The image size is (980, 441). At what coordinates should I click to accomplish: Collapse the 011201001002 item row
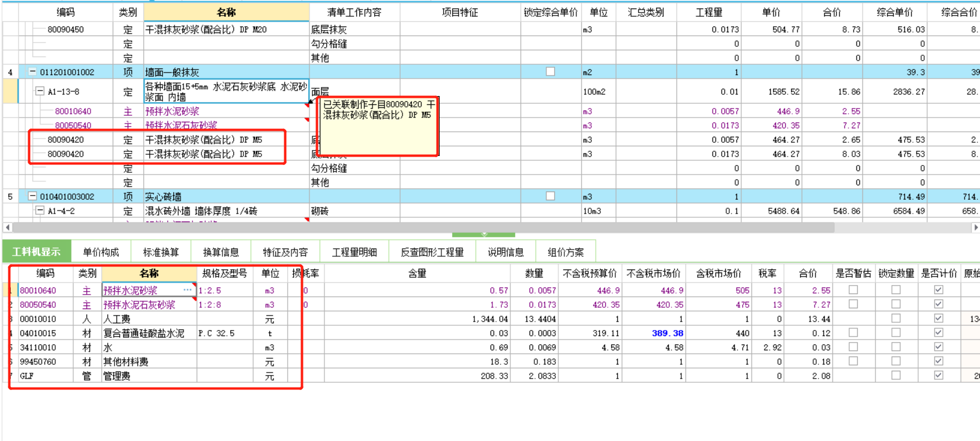(32, 72)
